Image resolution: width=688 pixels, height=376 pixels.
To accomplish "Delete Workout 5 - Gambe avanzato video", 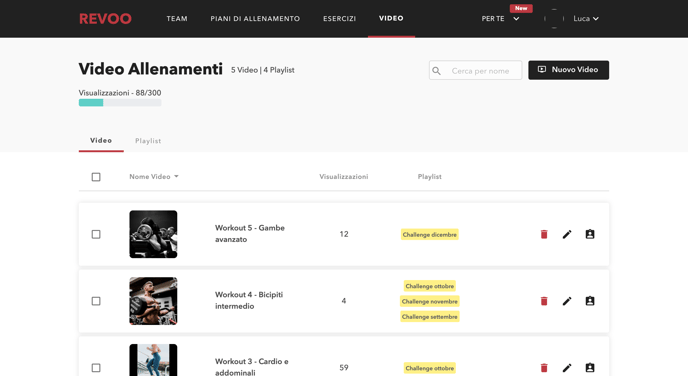I will pyautogui.click(x=544, y=234).
